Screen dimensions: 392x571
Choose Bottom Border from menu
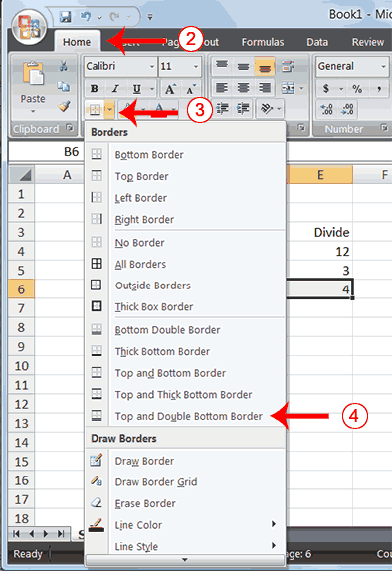(x=185, y=155)
